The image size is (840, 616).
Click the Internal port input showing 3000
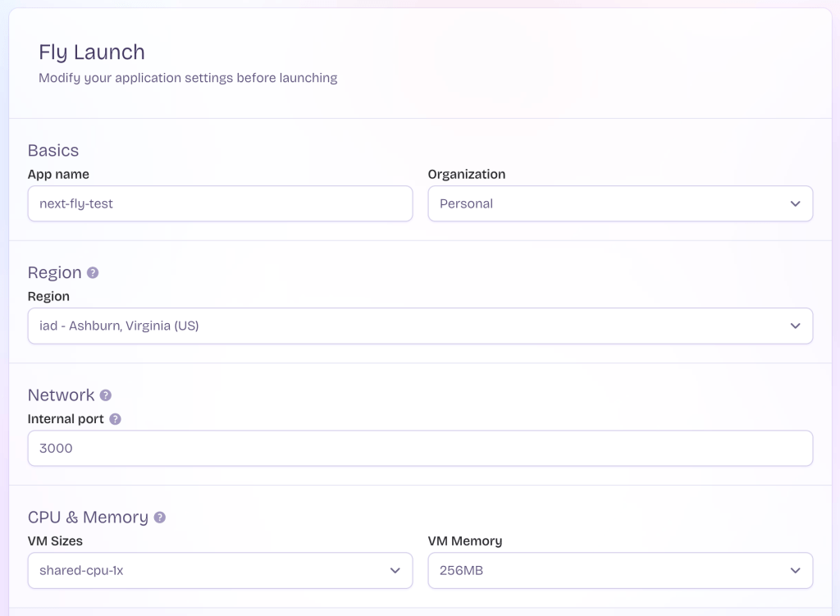tap(419, 449)
